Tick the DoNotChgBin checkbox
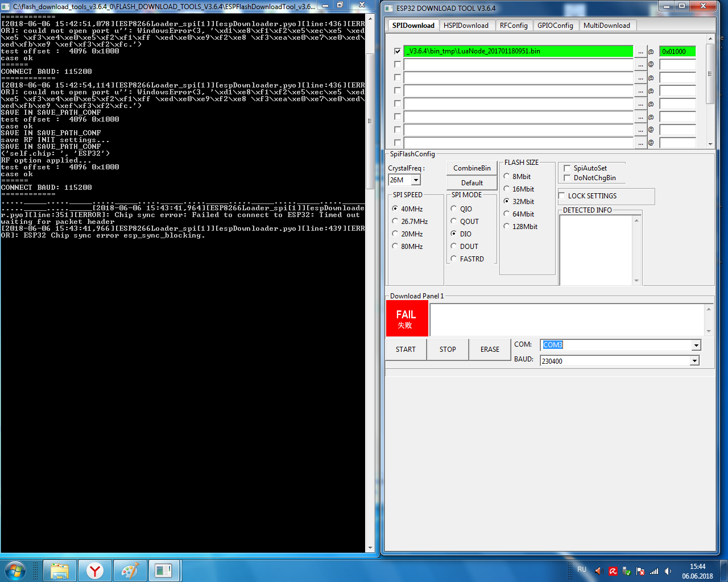728x582 pixels. click(x=567, y=178)
